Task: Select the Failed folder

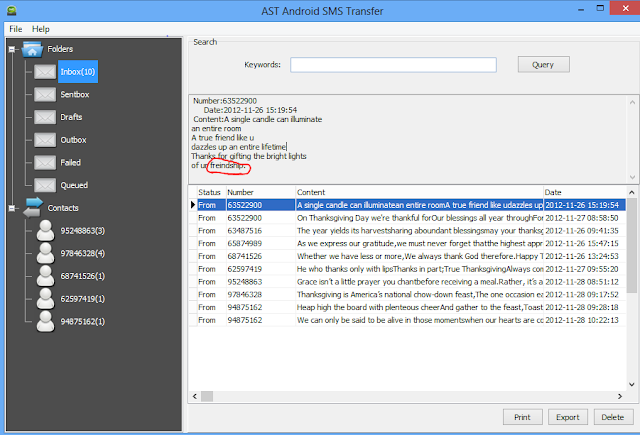Action: (x=71, y=163)
